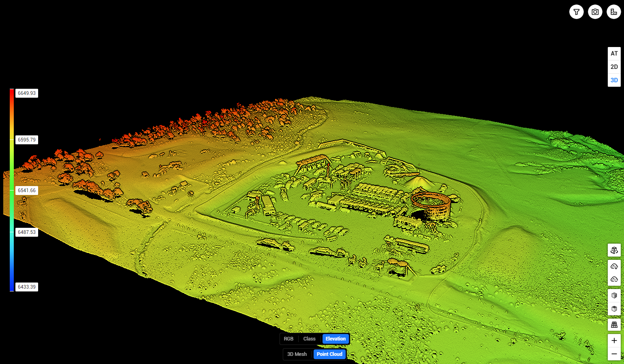624x364 pixels.
Task: Click the rotating cube orbit view icon
Action: 614,250
